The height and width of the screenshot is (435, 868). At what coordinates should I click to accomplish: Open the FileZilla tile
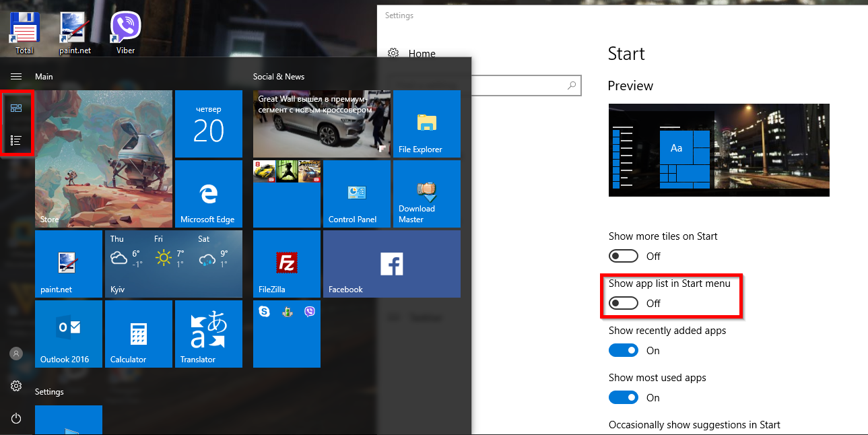[x=288, y=264]
